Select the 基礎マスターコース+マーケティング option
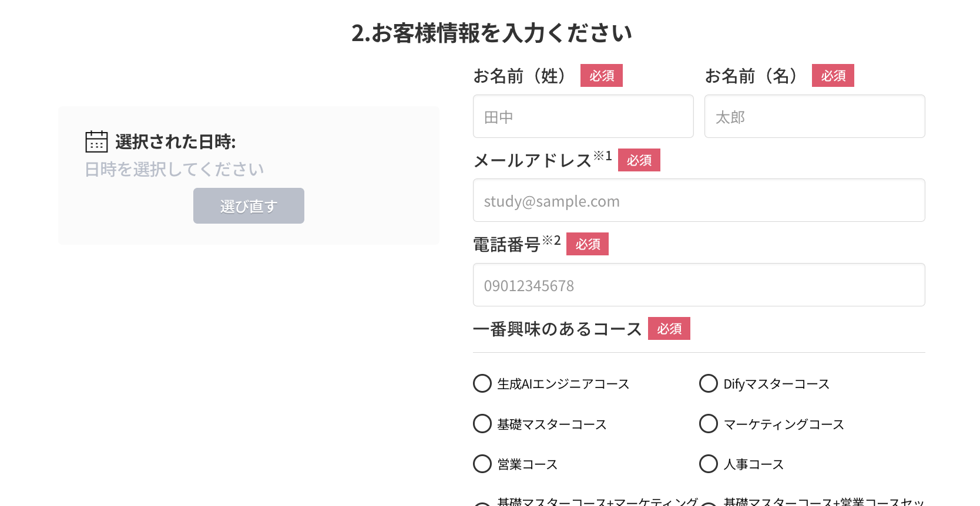Image resolution: width=980 pixels, height=506 pixels. 482,504
